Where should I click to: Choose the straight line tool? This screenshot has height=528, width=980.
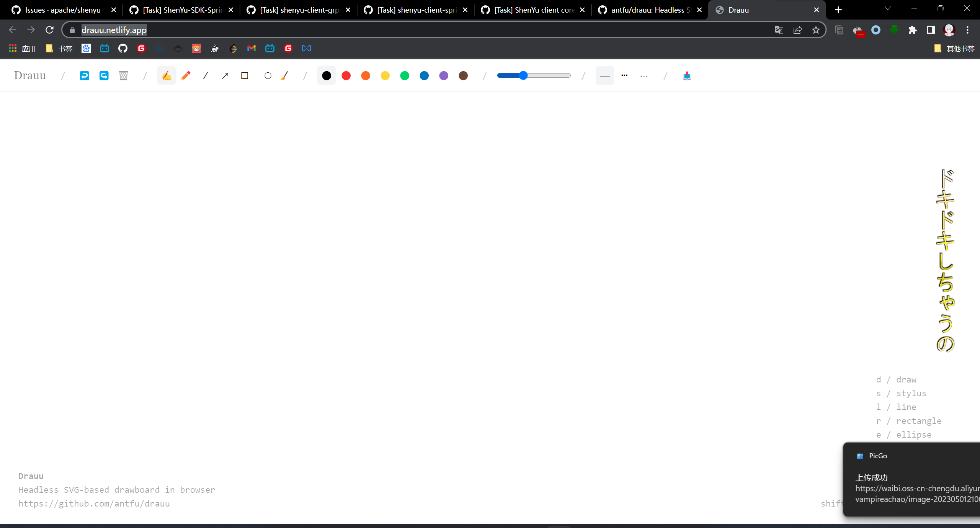[x=206, y=75]
